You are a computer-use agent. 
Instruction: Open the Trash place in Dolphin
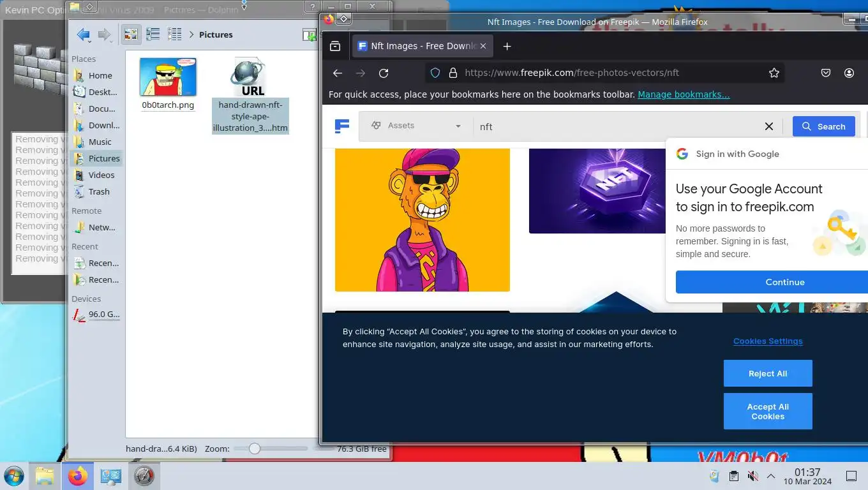coord(96,191)
